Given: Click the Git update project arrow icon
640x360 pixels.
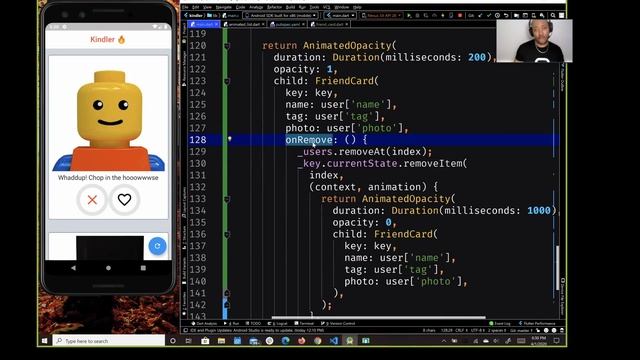Looking at the screenshot, I should pyautogui.click(x=480, y=16).
